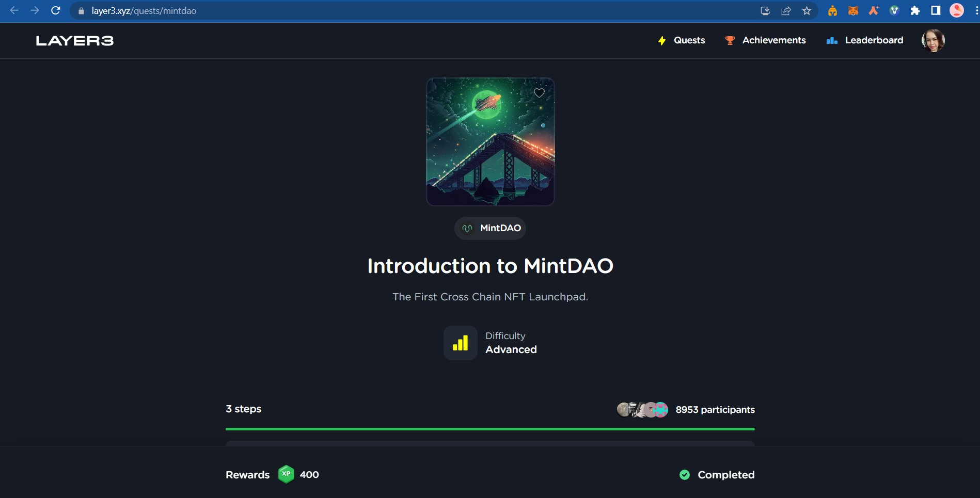
Task: Click the green XP reward badge
Action: [x=286, y=474]
